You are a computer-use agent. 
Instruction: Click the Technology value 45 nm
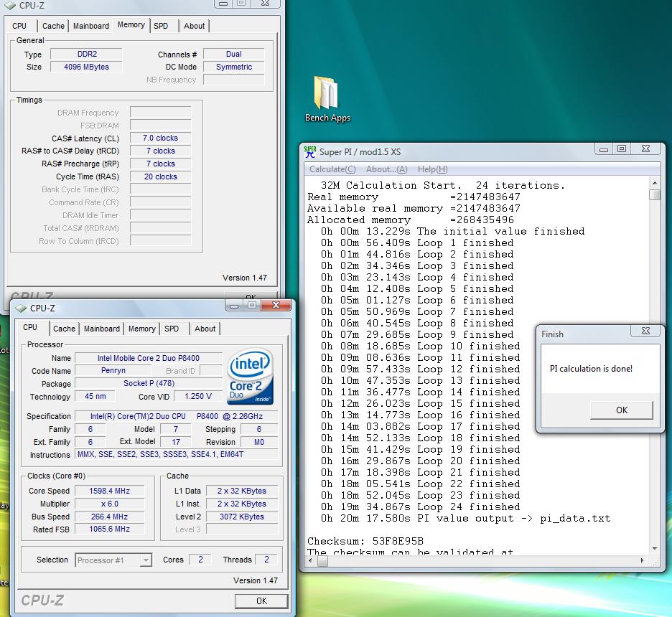click(95, 396)
